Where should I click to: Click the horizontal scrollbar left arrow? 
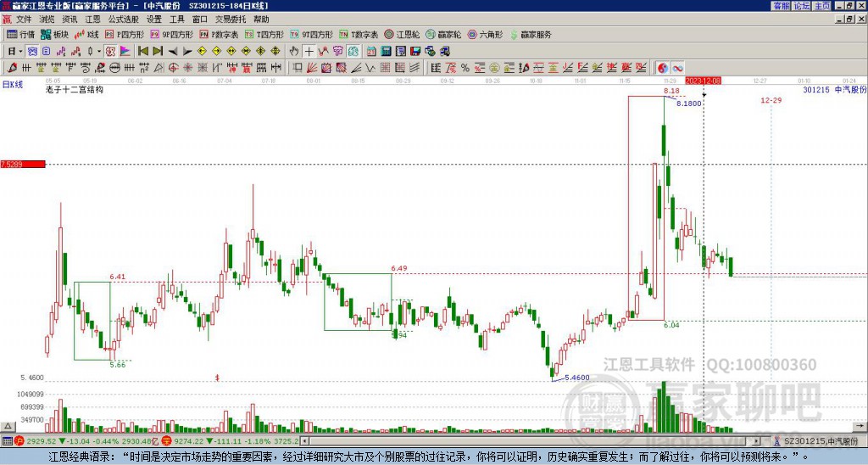click(x=305, y=441)
